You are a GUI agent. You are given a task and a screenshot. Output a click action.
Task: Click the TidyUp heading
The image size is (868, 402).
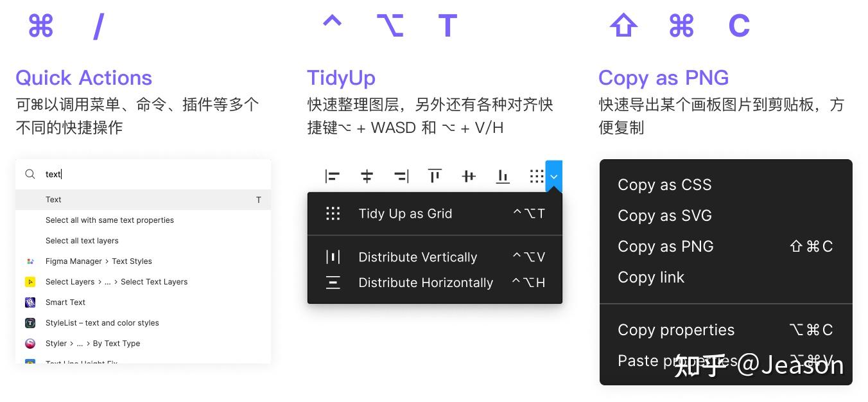pos(341,78)
